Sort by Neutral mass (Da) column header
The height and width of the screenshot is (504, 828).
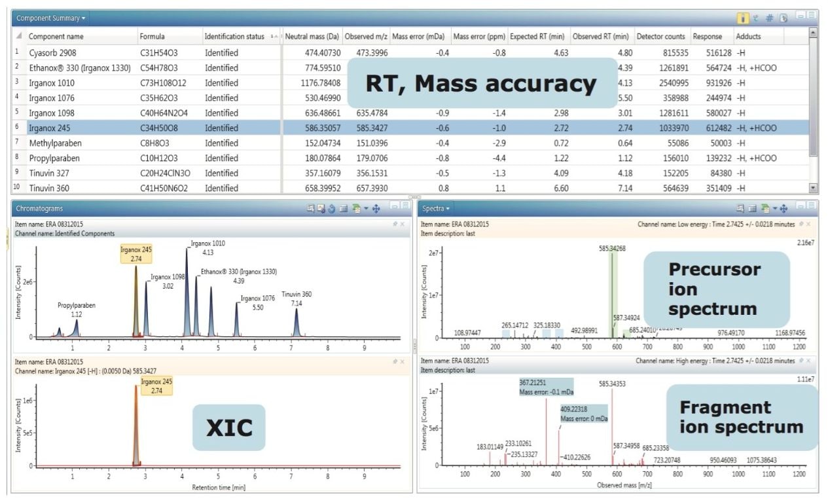pyautogui.click(x=312, y=37)
